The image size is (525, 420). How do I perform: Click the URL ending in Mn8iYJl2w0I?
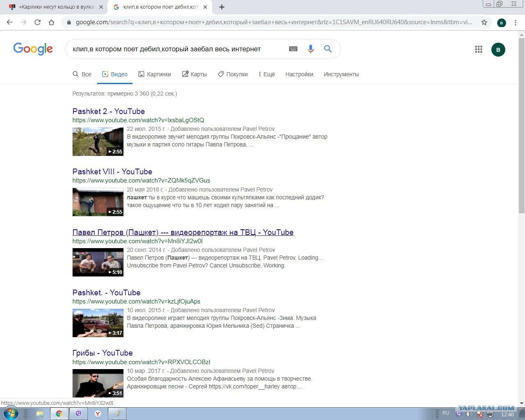tap(137, 241)
